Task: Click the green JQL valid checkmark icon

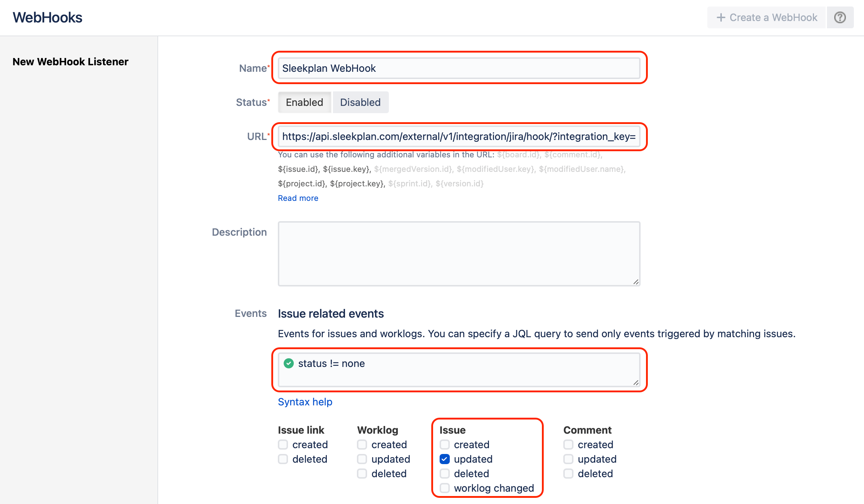Action: (289, 363)
